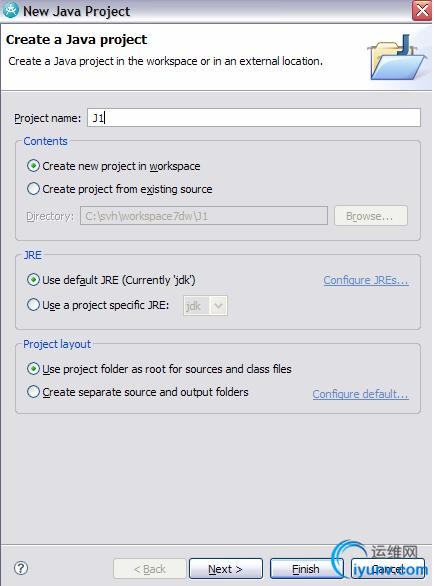Click the Eclipse icon in the title bar

coord(10,10)
